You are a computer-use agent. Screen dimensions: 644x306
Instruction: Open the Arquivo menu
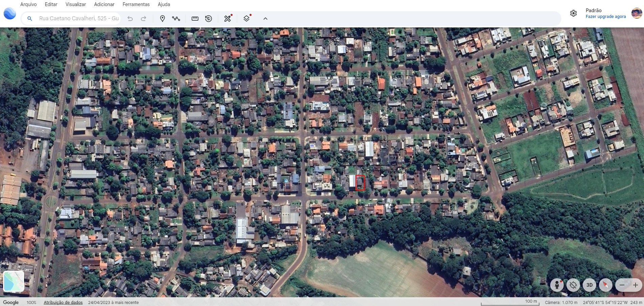click(28, 4)
